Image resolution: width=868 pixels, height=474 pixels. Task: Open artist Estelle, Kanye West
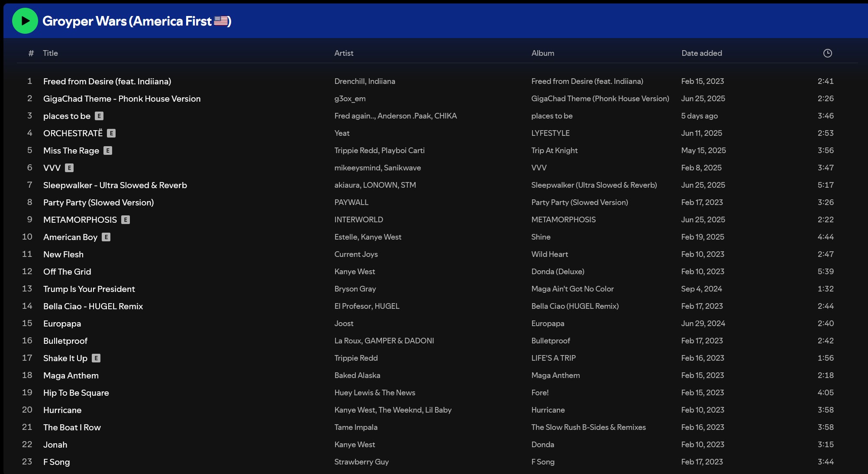[x=368, y=237]
